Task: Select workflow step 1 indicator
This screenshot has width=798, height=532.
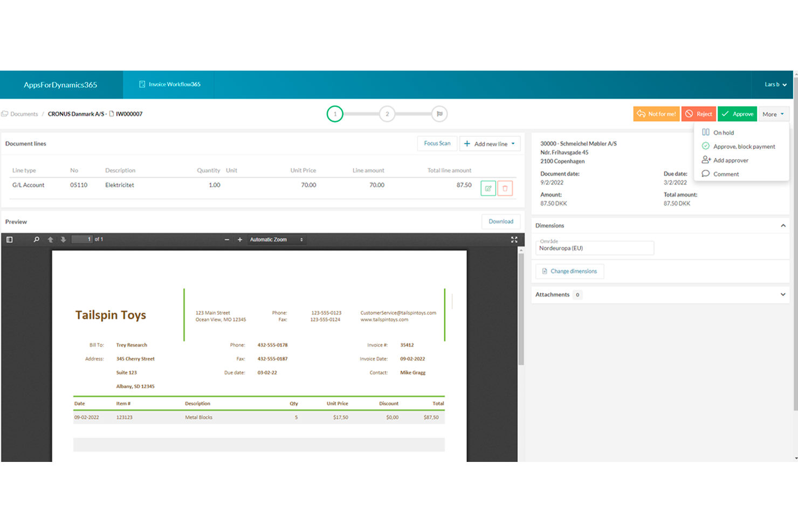Action: click(x=335, y=114)
